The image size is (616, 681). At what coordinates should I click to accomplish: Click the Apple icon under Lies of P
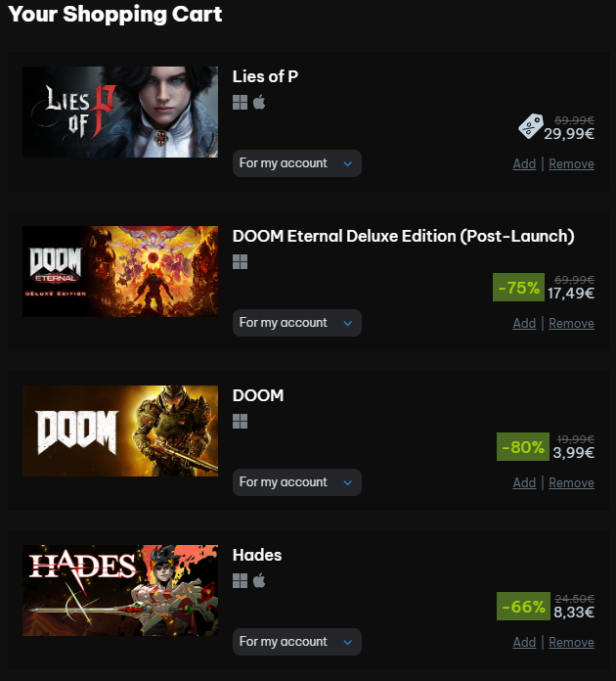point(259,103)
